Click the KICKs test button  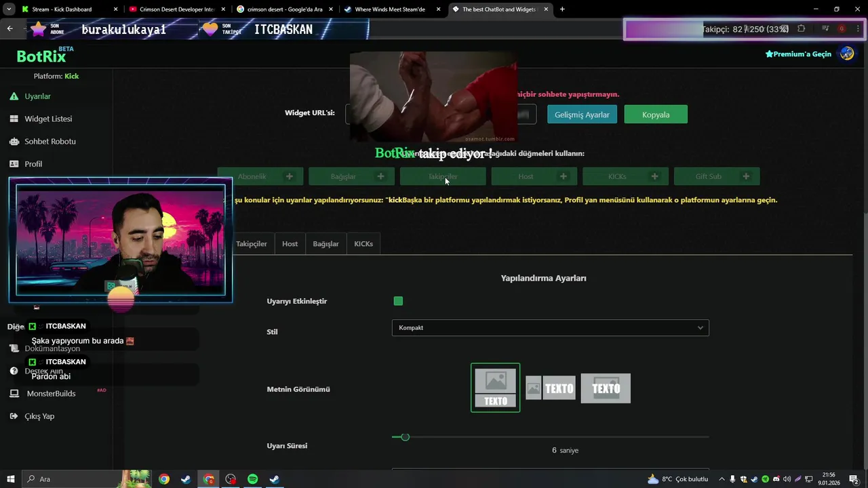pyautogui.click(x=625, y=176)
